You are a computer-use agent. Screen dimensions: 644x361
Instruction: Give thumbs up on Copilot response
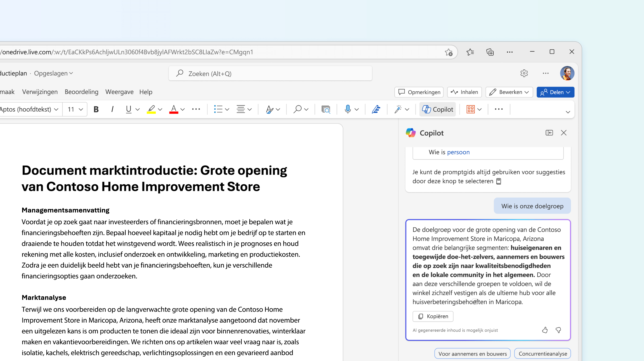tap(545, 330)
